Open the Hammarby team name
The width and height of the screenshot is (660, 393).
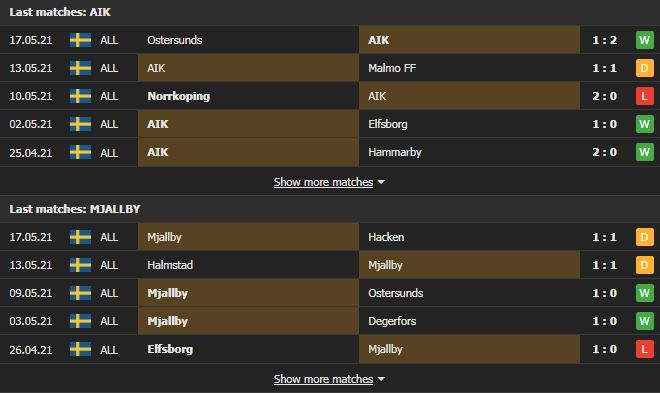394,152
